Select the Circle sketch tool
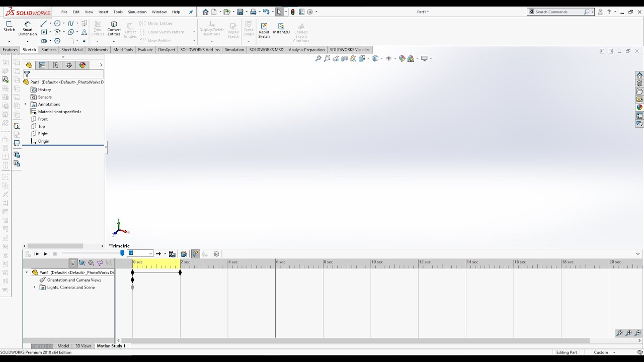The height and width of the screenshot is (362, 644). (57, 23)
